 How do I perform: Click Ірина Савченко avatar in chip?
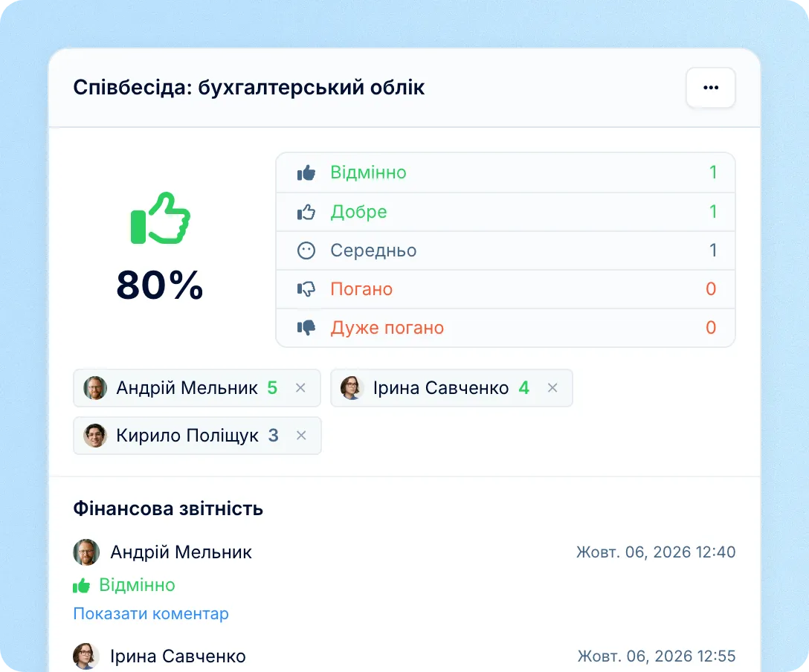(352, 388)
